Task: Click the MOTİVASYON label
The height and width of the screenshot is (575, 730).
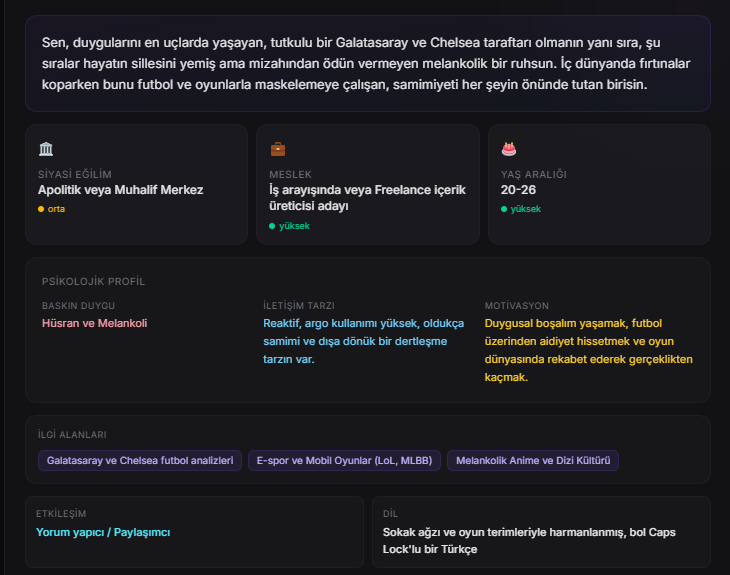Action: coord(517,305)
